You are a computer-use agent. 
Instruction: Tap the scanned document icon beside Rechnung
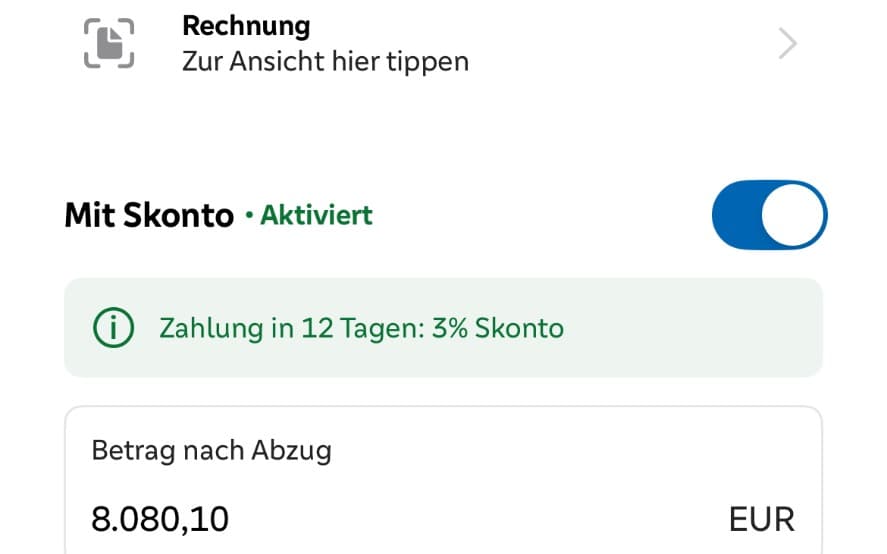pyautogui.click(x=109, y=43)
